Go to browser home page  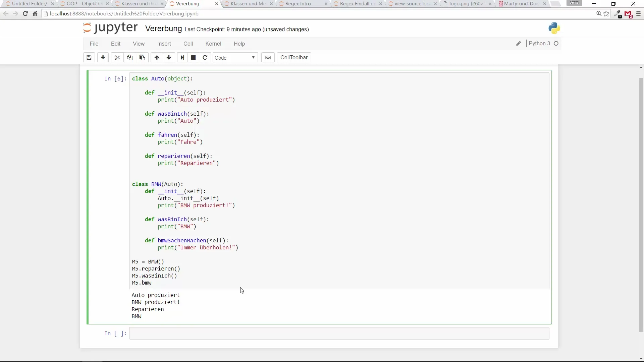[x=35, y=14]
